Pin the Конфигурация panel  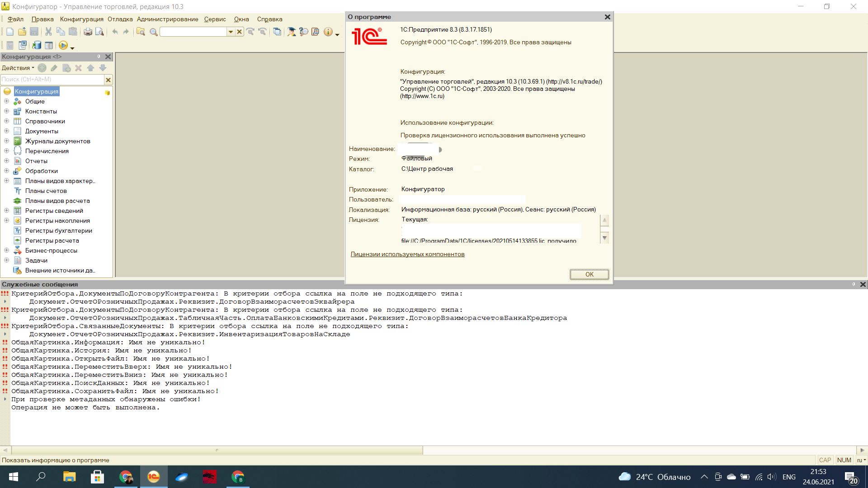click(99, 56)
